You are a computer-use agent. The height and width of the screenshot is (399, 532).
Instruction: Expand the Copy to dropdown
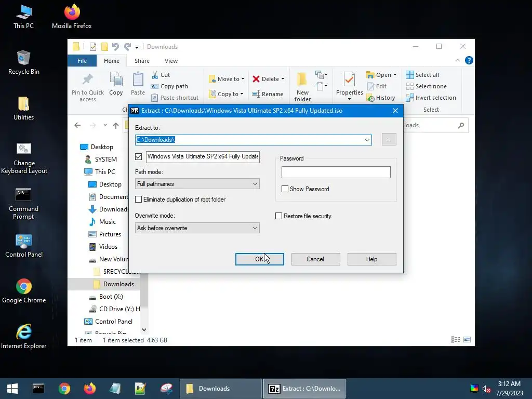242,94
